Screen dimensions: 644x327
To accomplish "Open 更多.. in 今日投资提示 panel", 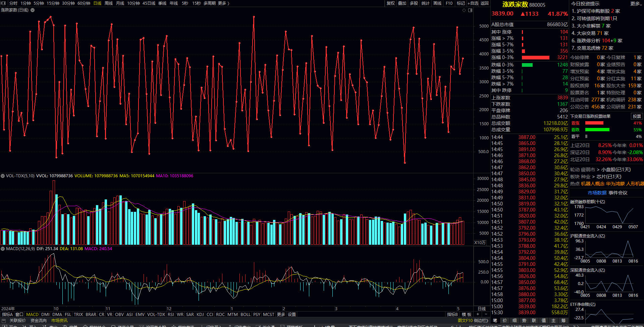I will coord(636,4).
